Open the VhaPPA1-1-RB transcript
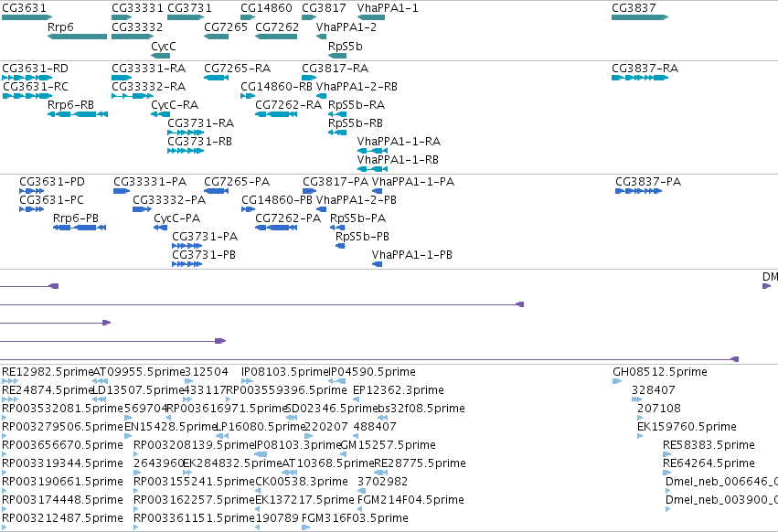Image resolution: width=778 pixels, height=532 pixels. click(x=372, y=169)
